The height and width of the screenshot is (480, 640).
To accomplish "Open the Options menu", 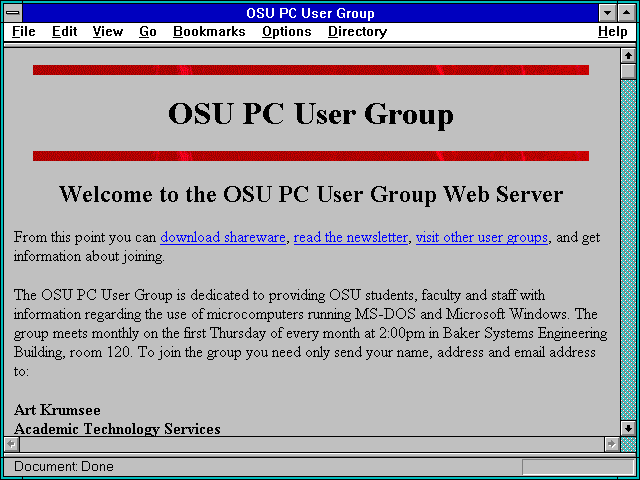I will tap(287, 31).
